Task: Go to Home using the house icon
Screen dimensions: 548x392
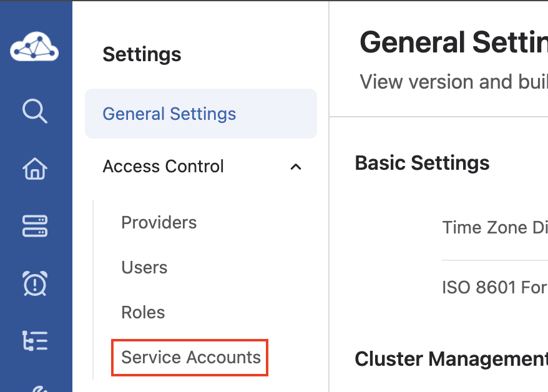Action: click(35, 169)
